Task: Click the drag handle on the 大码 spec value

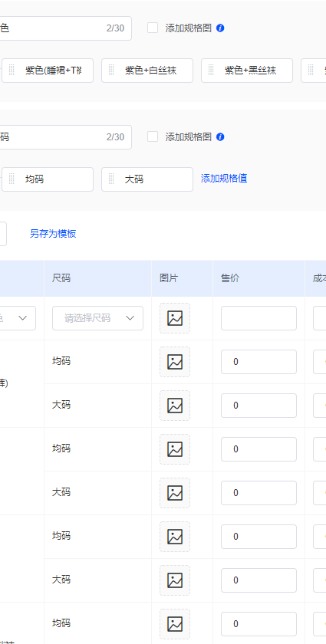Action: [x=111, y=179]
